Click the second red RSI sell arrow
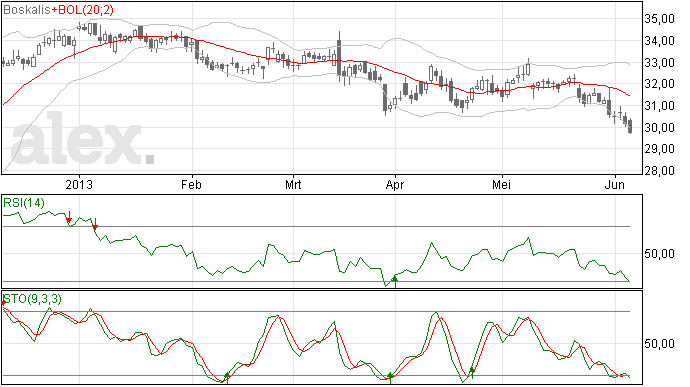This screenshot has width=690, height=387. [95, 224]
